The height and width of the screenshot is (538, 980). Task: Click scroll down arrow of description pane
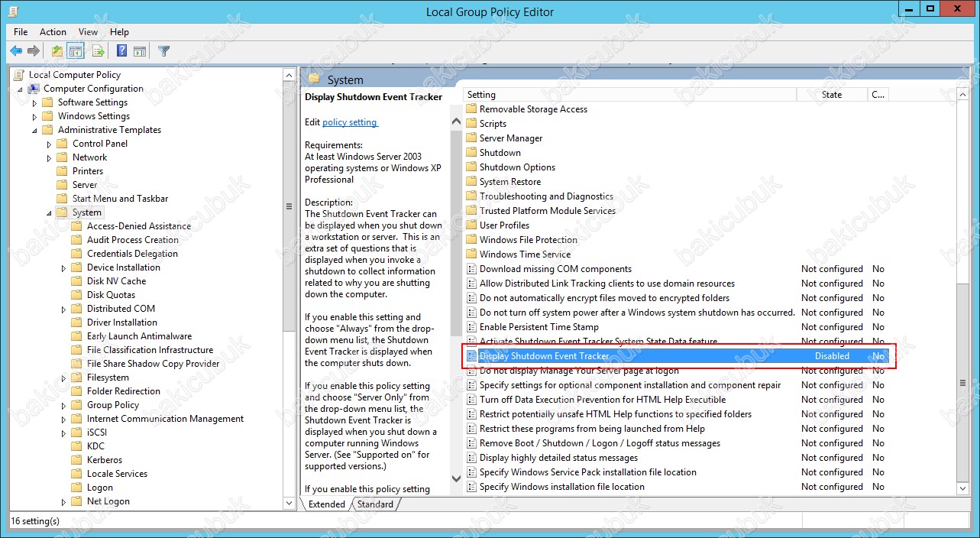click(457, 479)
